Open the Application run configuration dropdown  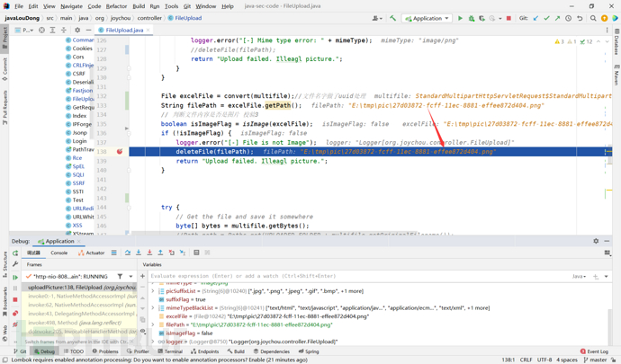pos(427,18)
